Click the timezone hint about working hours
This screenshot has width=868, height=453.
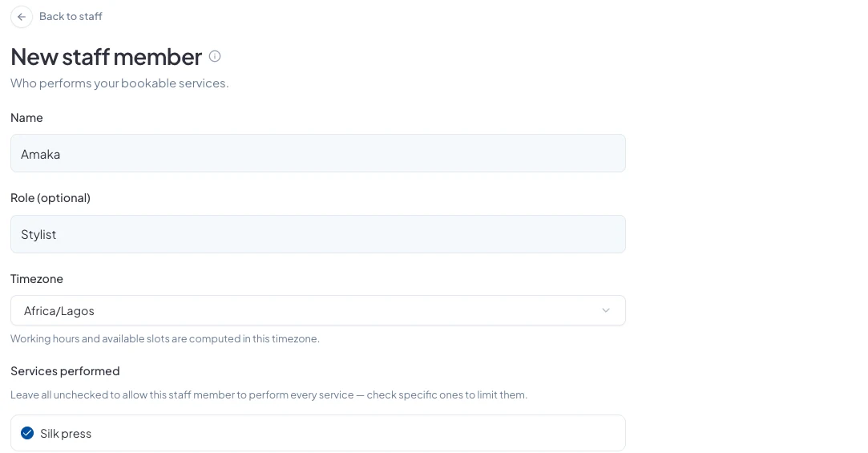coord(165,338)
